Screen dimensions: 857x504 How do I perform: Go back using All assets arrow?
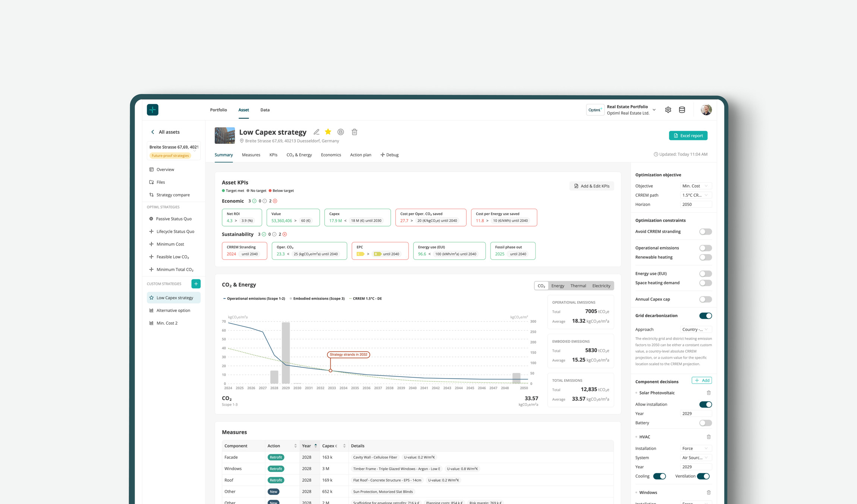coord(152,132)
